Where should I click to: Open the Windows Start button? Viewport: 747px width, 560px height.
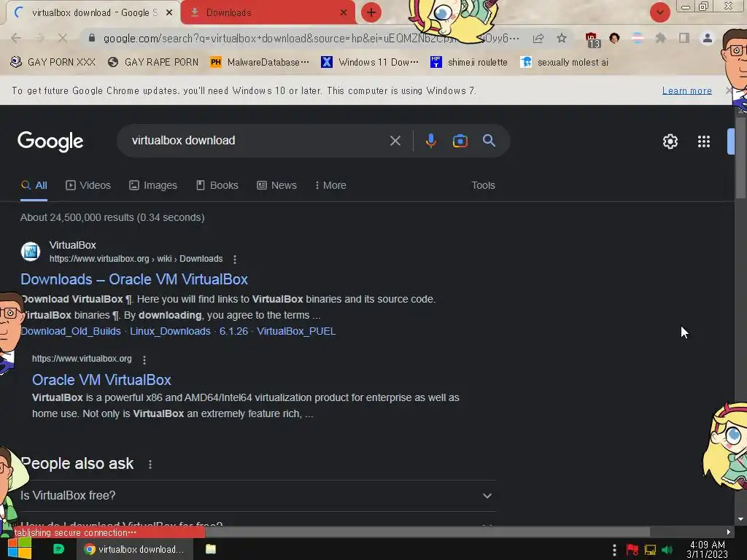click(x=20, y=548)
